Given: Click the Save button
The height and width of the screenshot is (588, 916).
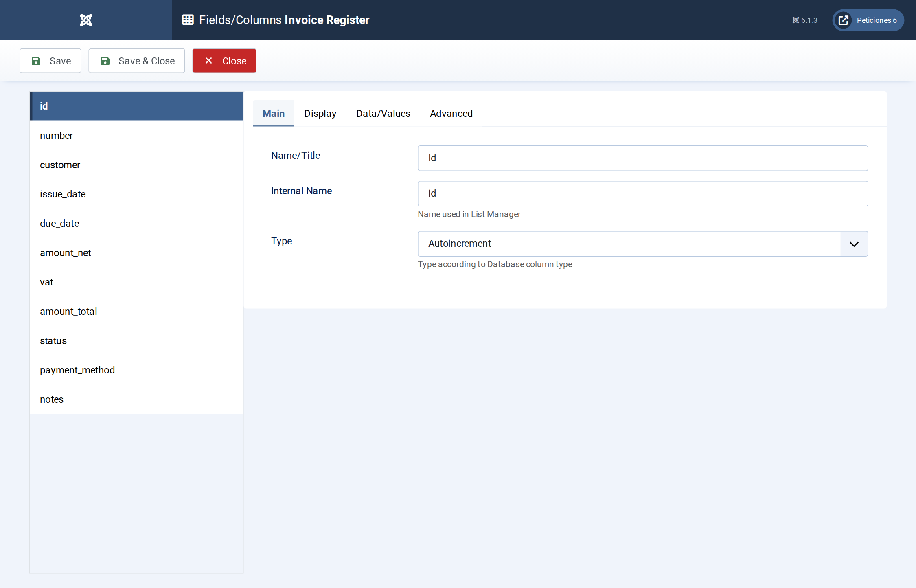Looking at the screenshot, I should click(x=50, y=61).
